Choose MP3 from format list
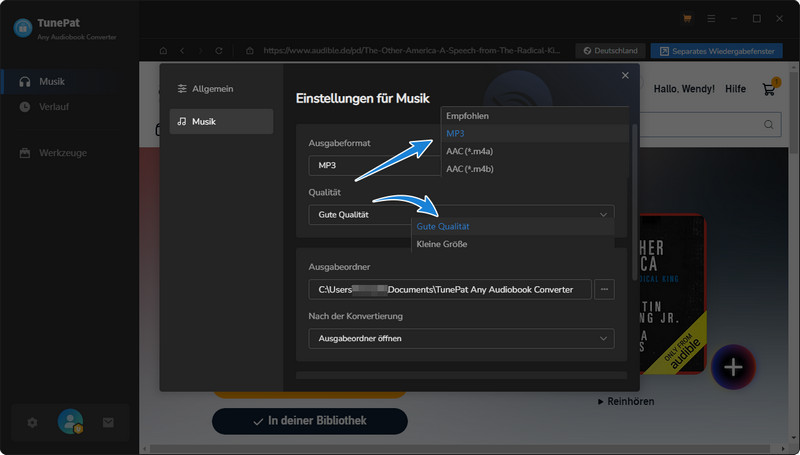Viewport: 800px width, 455px height. pyautogui.click(x=535, y=134)
